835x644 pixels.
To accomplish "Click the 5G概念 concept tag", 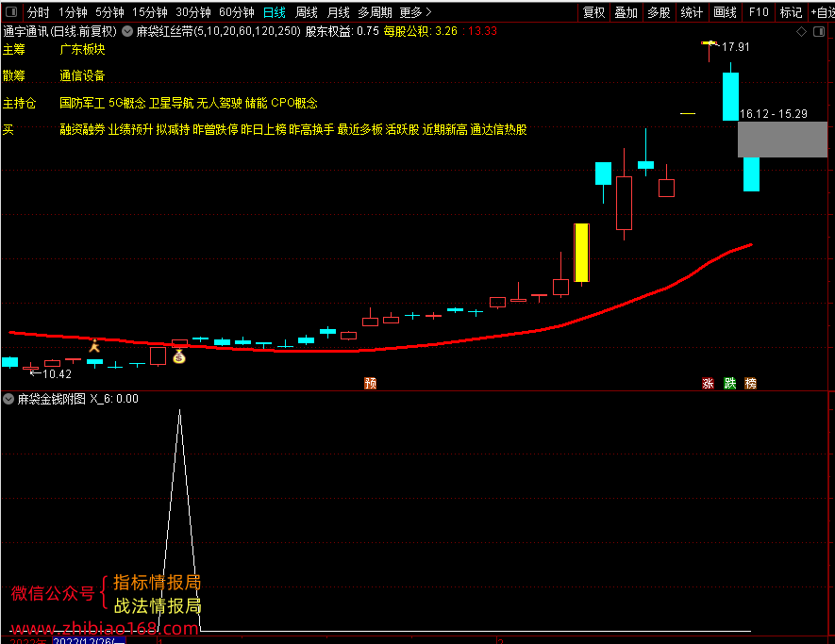I will pyautogui.click(x=127, y=103).
